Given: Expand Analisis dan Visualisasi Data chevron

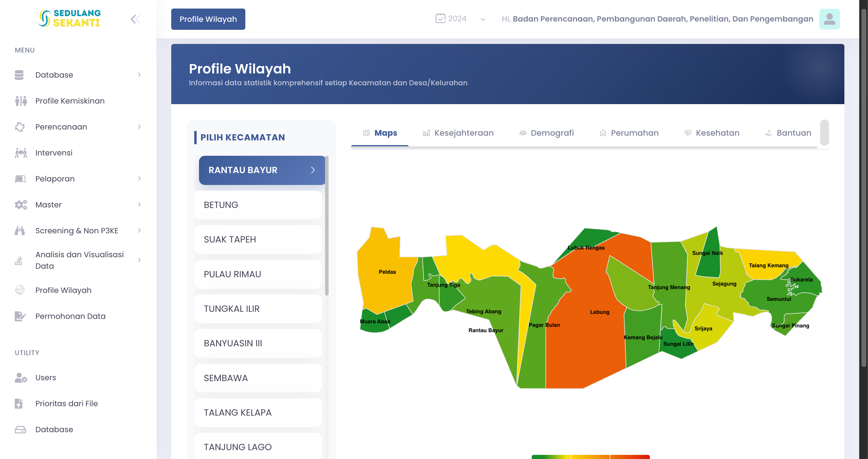Looking at the screenshot, I should tap(139, 260).
